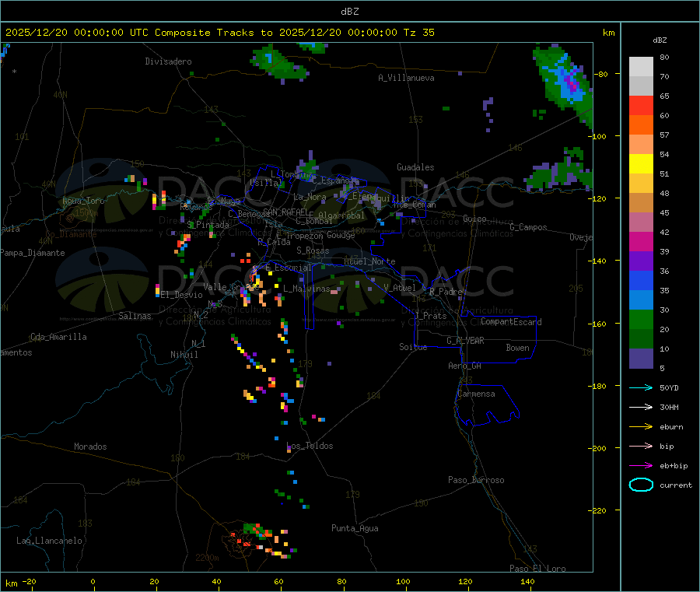Click the SAN_RAFAEL city label

(x=285, y=212)
